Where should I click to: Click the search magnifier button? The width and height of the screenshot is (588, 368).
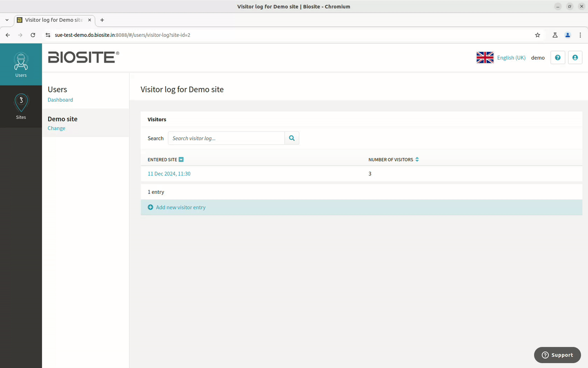tap(292, 138)
